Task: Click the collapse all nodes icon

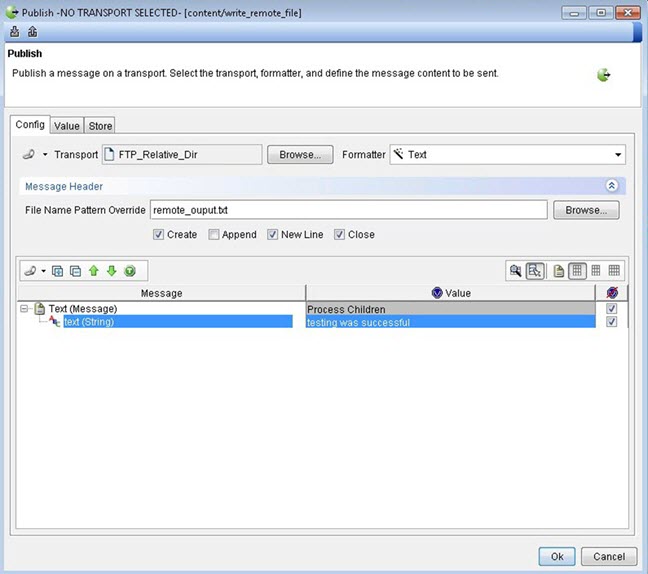Action: (x=75, y=271)
